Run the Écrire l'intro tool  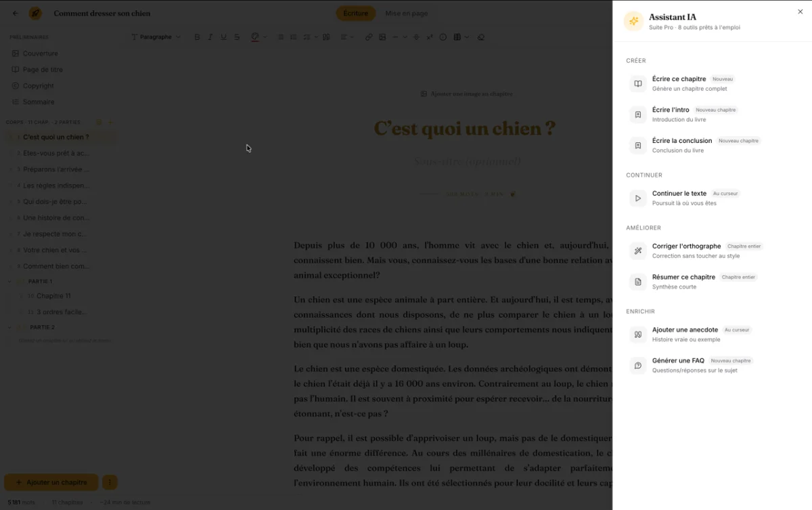click(x=712, y=114)
